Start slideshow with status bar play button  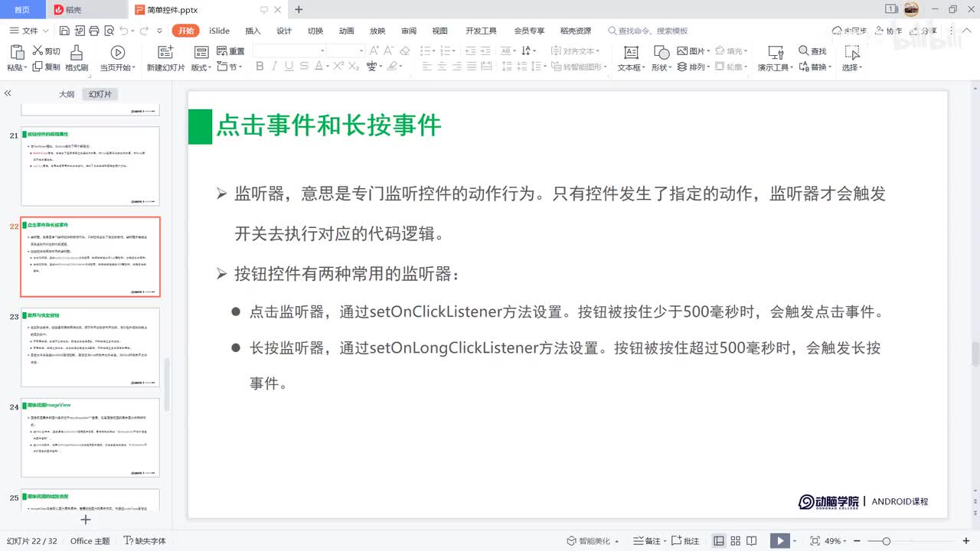click(x=779, y=541)
